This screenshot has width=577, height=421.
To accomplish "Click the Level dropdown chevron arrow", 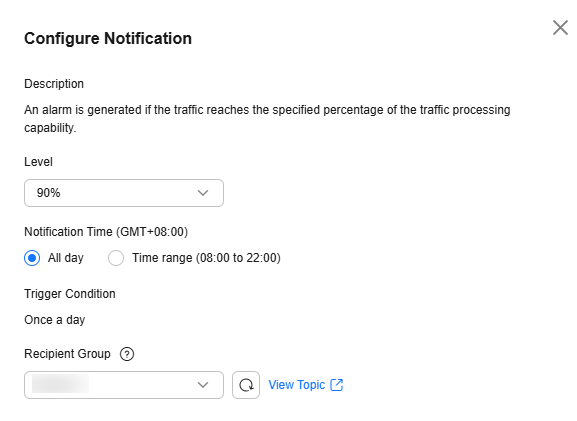I will tap(203, 193).
